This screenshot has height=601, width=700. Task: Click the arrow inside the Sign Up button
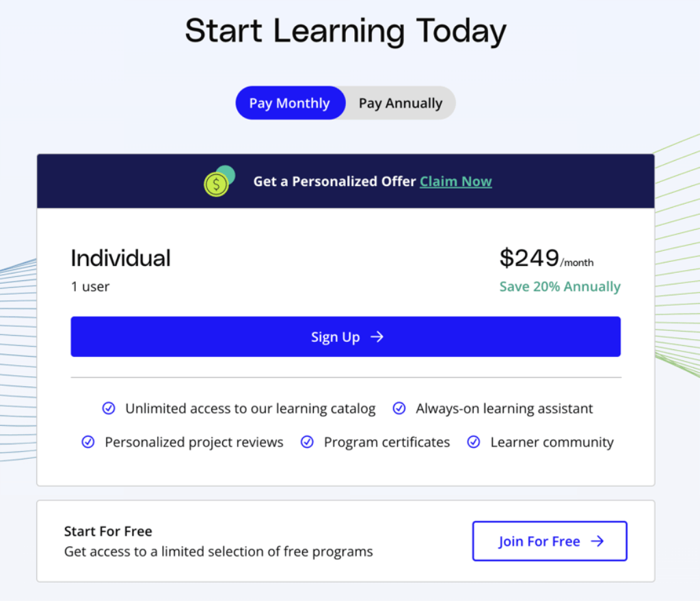tap(377, 336)
